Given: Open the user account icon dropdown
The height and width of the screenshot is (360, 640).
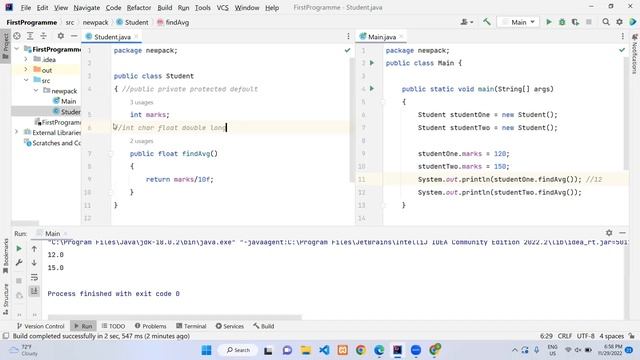Looking at the screenshot, I should pyautogui.click(x=467, y=22).
